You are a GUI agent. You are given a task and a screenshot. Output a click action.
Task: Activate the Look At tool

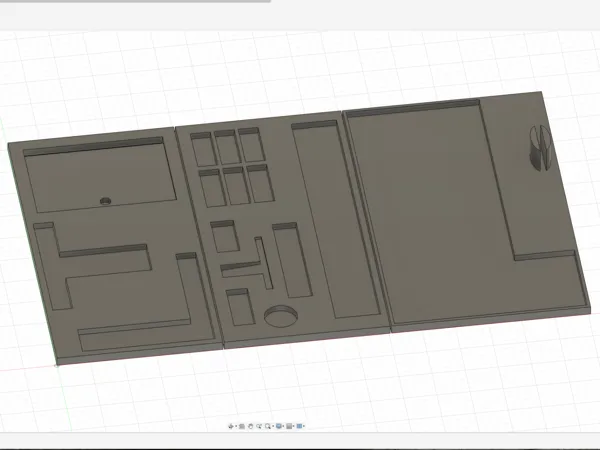click(242, 426)
